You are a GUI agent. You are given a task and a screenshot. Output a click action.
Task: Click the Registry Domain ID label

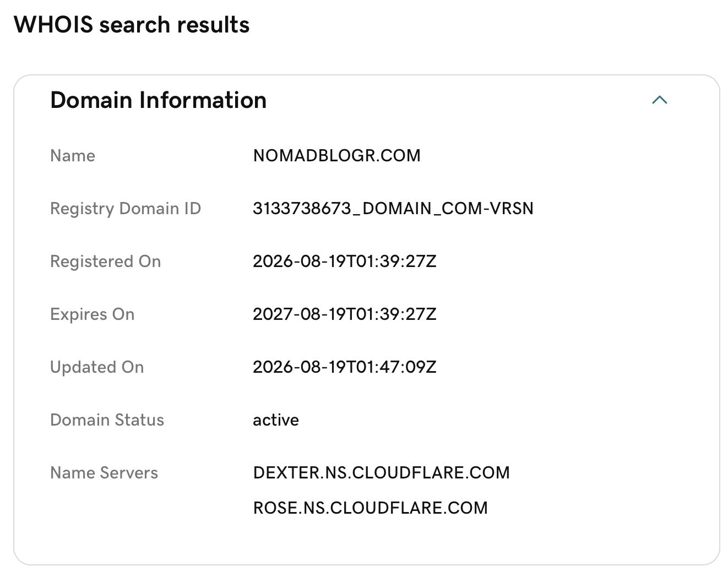pyautogui.click(x=126, y=209)
